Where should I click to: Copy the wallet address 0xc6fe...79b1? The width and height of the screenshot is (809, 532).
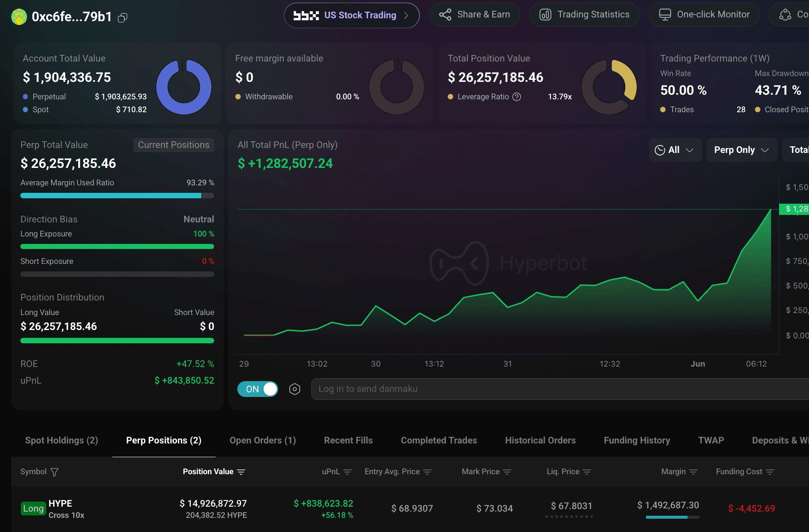tap(122, 17)
